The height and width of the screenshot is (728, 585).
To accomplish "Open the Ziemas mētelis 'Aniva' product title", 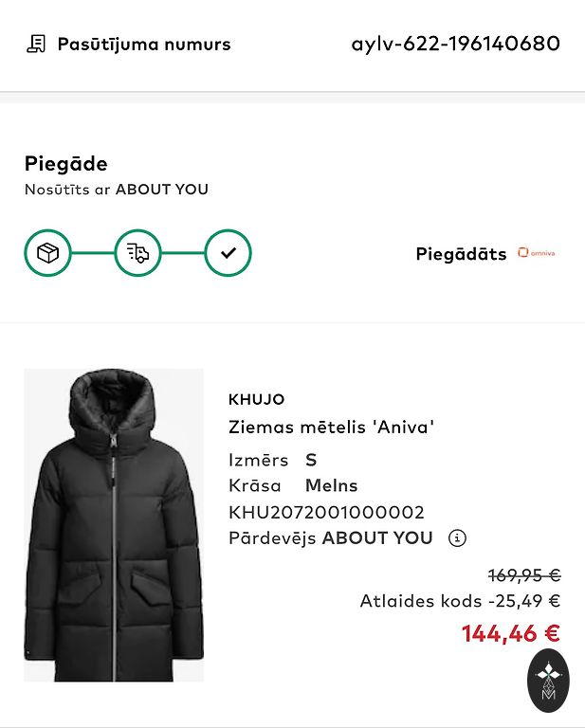I will (x=331, y=427).
